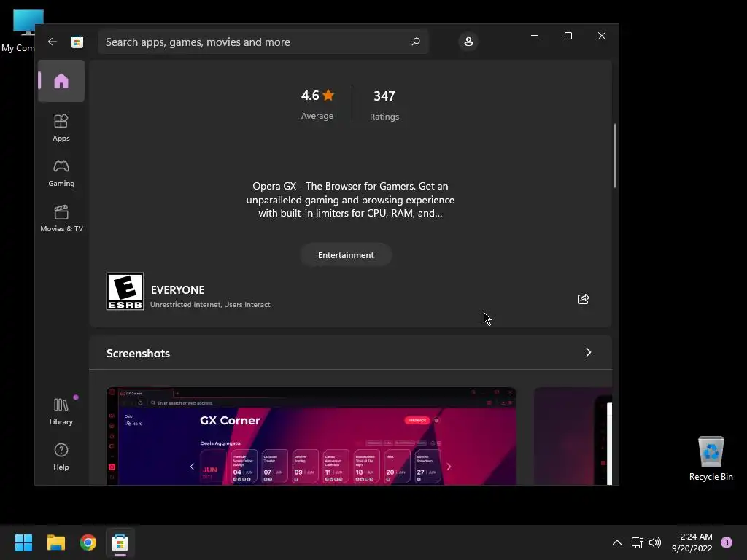Click 'Unrestricted Internet, Users Interact' text

tap(210, 305)
